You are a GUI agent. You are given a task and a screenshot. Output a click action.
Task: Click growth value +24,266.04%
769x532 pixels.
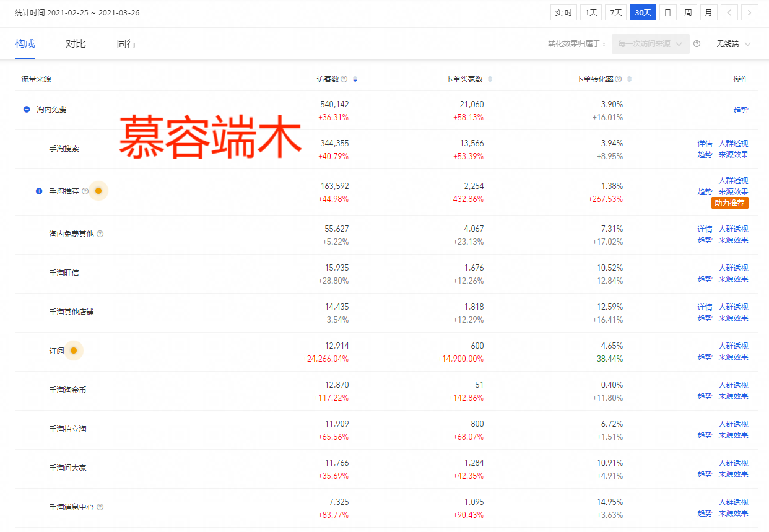[326, 359]
